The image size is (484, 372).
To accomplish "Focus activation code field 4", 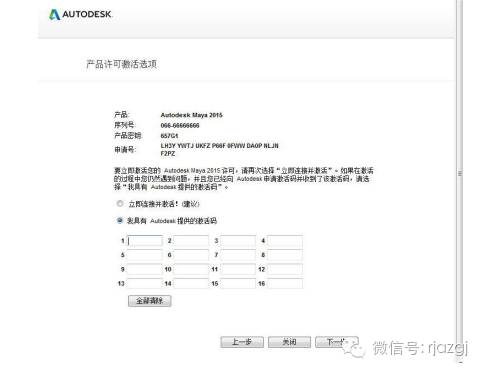I will click(285, 241).
